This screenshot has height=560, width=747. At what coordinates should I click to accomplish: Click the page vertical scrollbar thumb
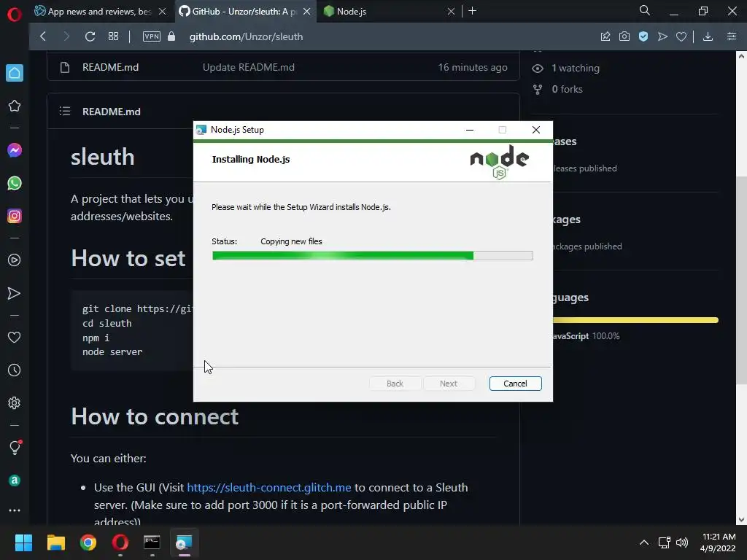coord(741,279)
